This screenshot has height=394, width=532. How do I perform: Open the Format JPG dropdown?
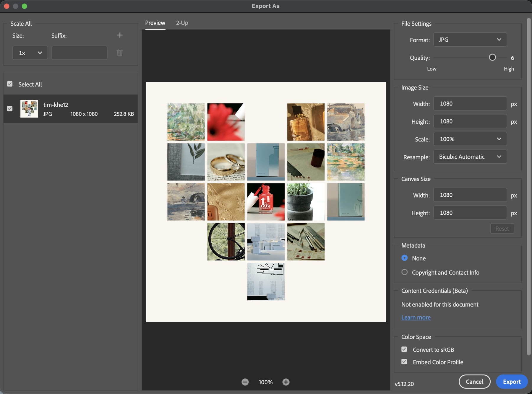[470, 40]
